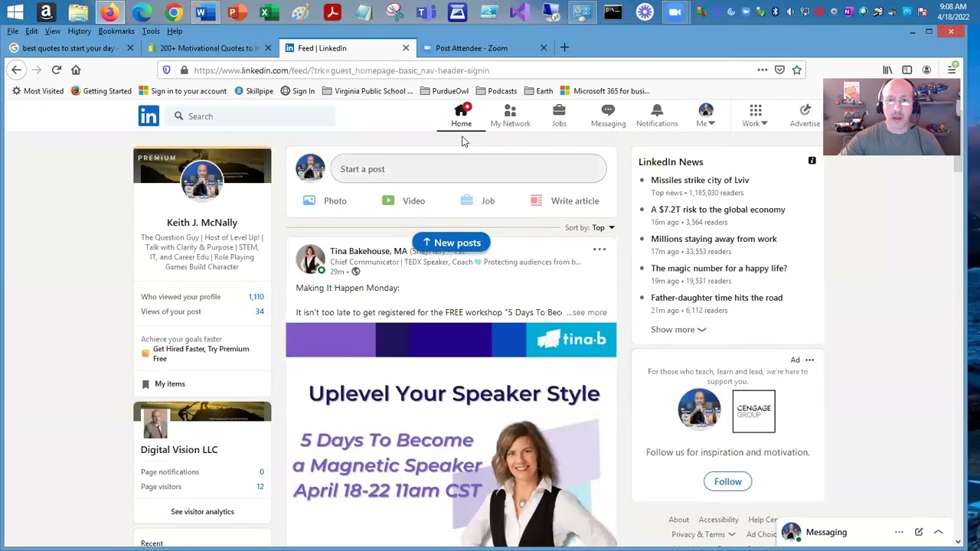Open the Jobs briefcase icon
The height and width of the screenshot is (551, 980).
[559, 116]
